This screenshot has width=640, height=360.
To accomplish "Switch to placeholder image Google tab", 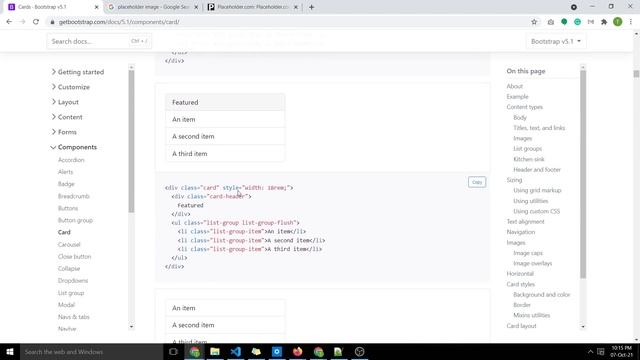I will [x=153, y=7].
